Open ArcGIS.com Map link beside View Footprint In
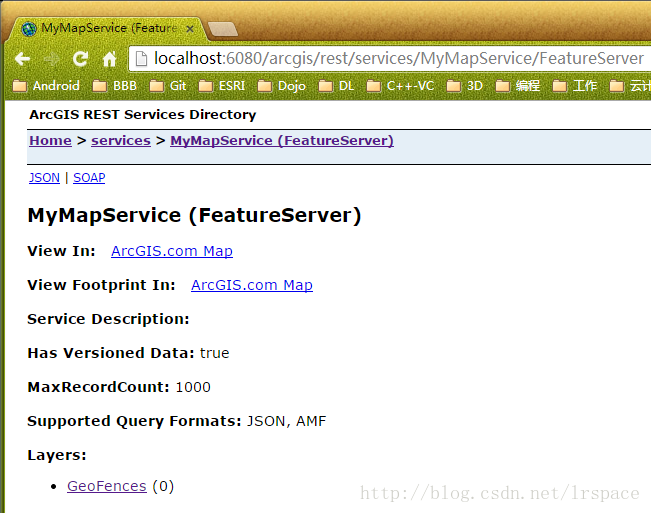 pos(252,285)
